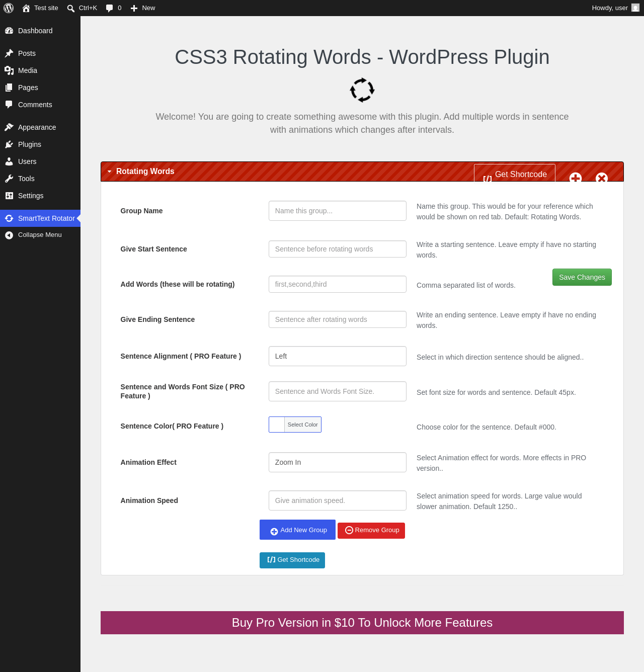
Task: Click the green Save Changes button
Action: pos(582,277)
